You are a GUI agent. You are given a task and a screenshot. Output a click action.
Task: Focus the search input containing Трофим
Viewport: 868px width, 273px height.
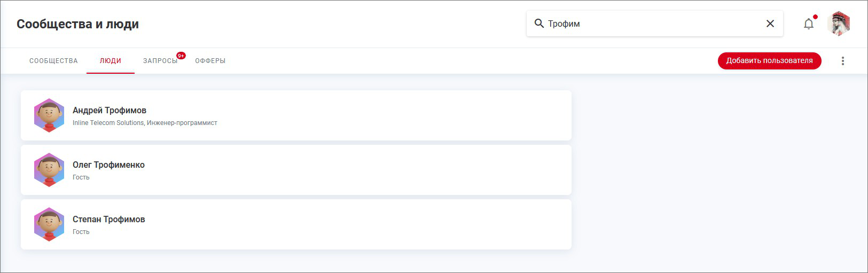652,24
